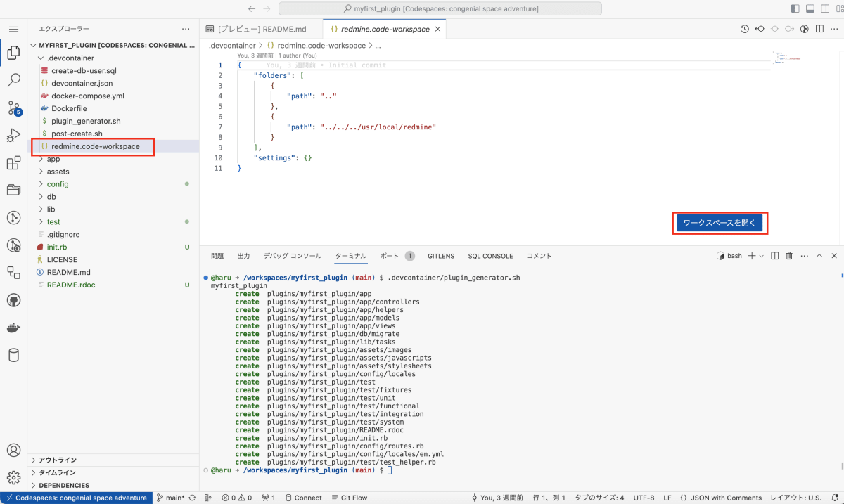This screenshot has width=844, height=504.
Task: Open the Search view in activity bar
Action: (13, 80)
